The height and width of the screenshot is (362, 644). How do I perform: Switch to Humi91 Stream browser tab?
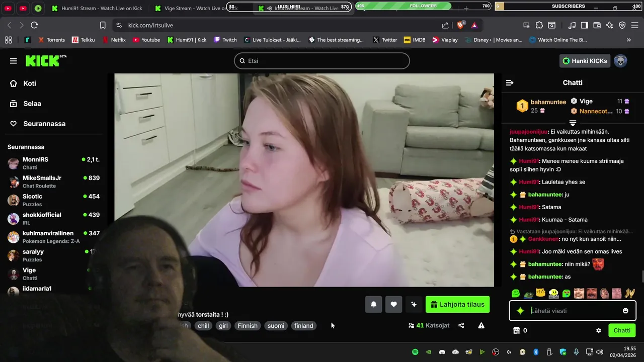tap(98, 9)
